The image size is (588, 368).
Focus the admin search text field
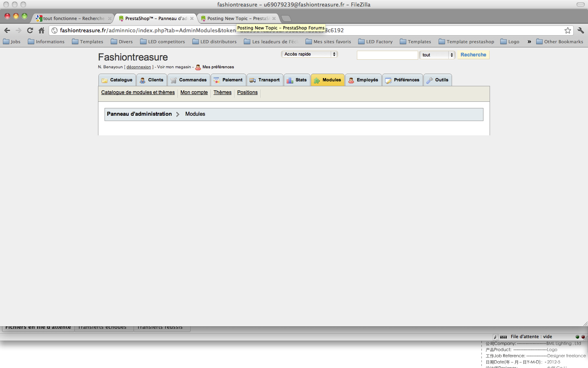[388, 55]
